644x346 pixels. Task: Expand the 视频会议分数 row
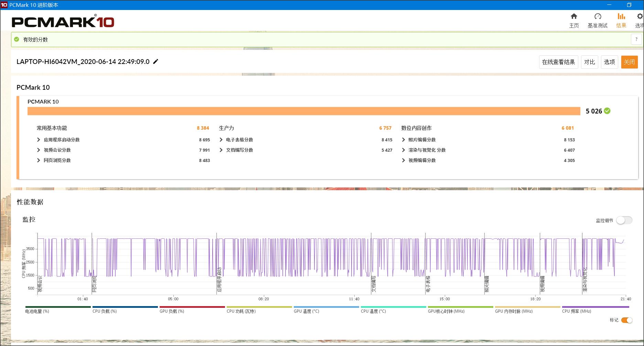[39, 150]
